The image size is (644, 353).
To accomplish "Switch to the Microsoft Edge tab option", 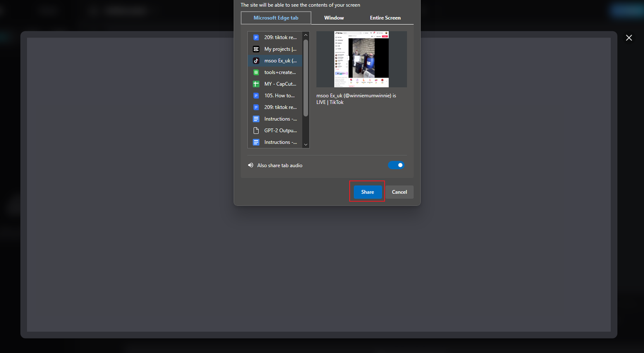I will 276,18.
